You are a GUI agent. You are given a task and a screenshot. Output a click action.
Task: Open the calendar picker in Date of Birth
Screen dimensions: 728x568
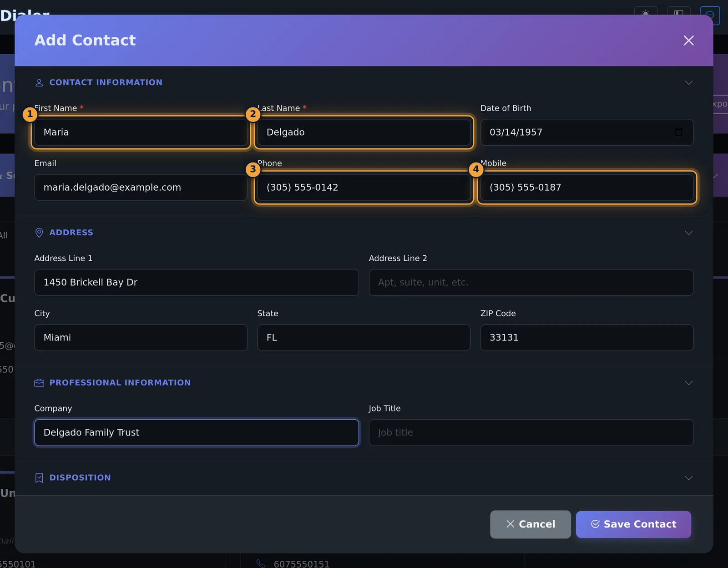[678, 132]
